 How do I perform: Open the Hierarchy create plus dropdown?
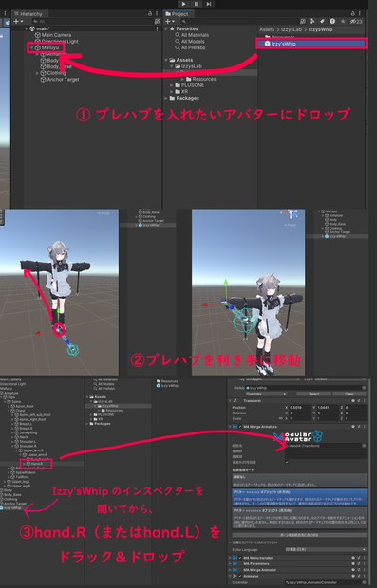pyautogui.click(x=18, y=22)
